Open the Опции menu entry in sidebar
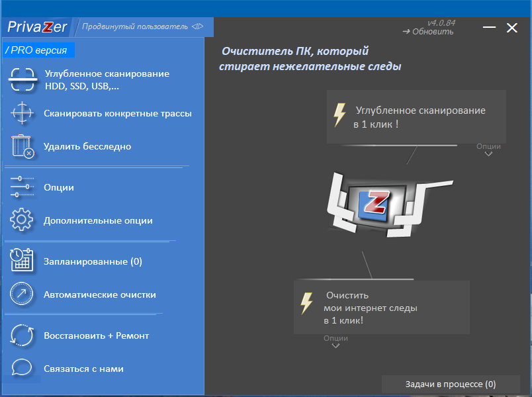Viewport: 532px width, 397px height. [x=59, y=187]
